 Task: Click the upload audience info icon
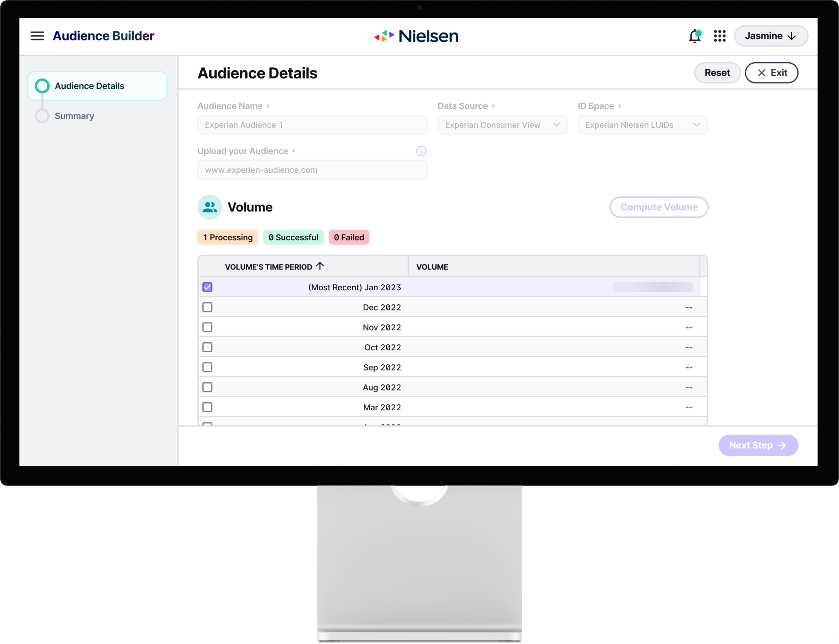click(x=421, y=151)
